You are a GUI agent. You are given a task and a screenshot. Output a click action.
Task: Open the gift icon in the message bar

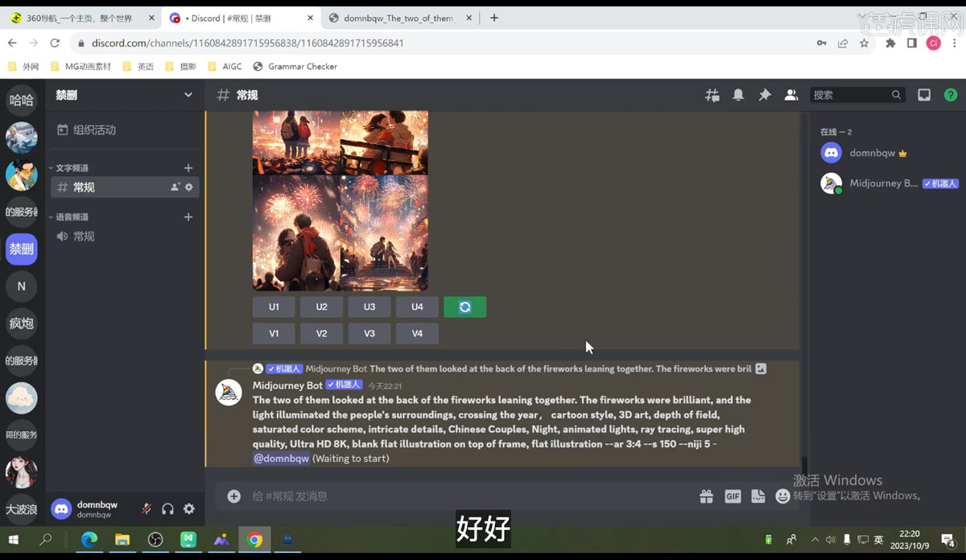coord(706,496)
